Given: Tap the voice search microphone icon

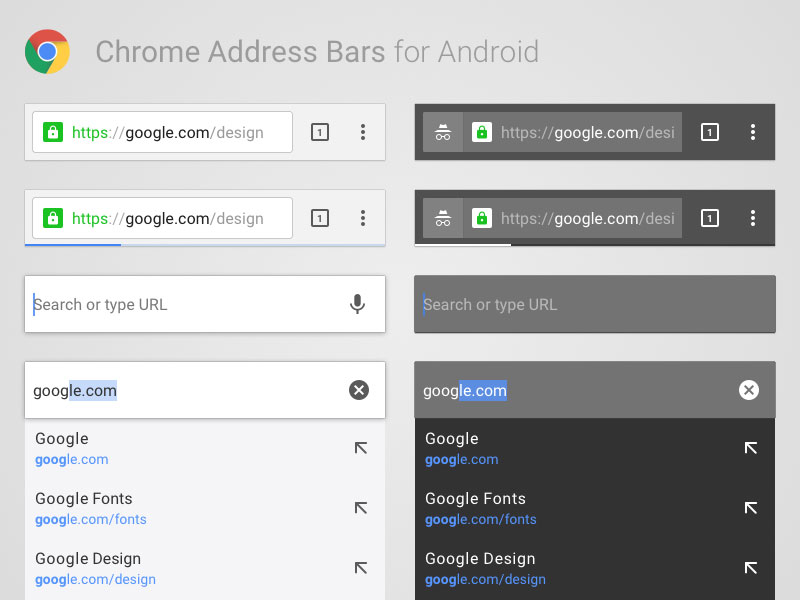Looking at the screenshot, I should [x=358, y=304].
